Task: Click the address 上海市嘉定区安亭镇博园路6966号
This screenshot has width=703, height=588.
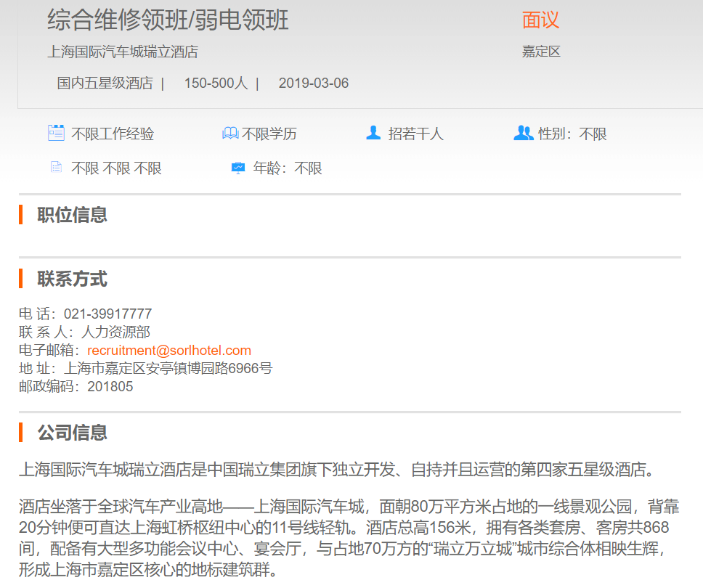Action: click(168, 369)
